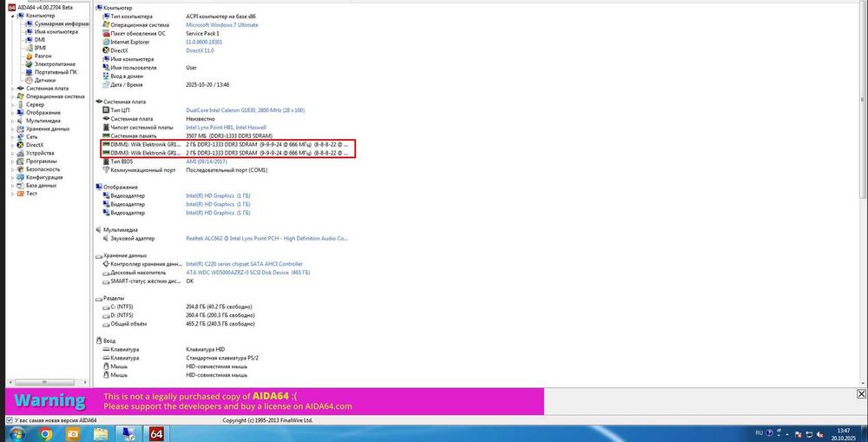Open the AMI (09/14/2017) BIOS link

[x=207, y=162]
